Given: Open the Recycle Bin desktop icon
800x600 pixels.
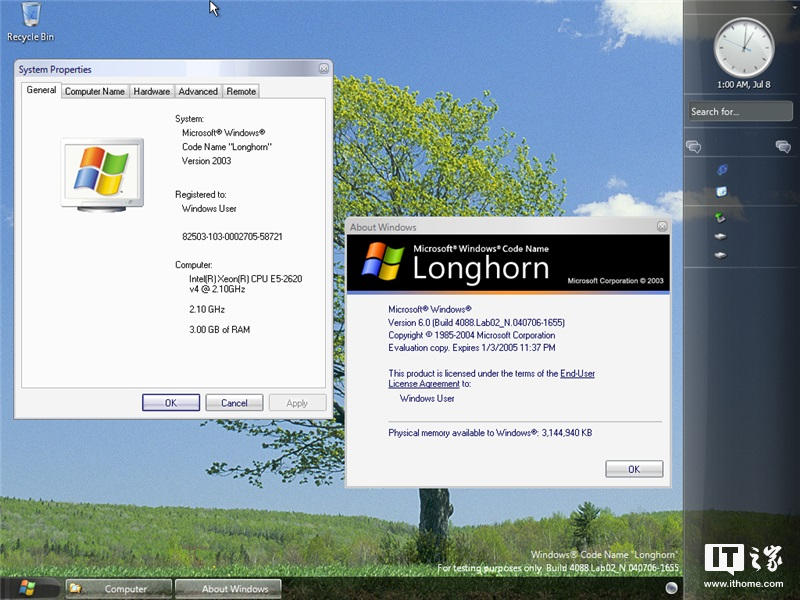Looking at the screenshot, I should 31,21.
